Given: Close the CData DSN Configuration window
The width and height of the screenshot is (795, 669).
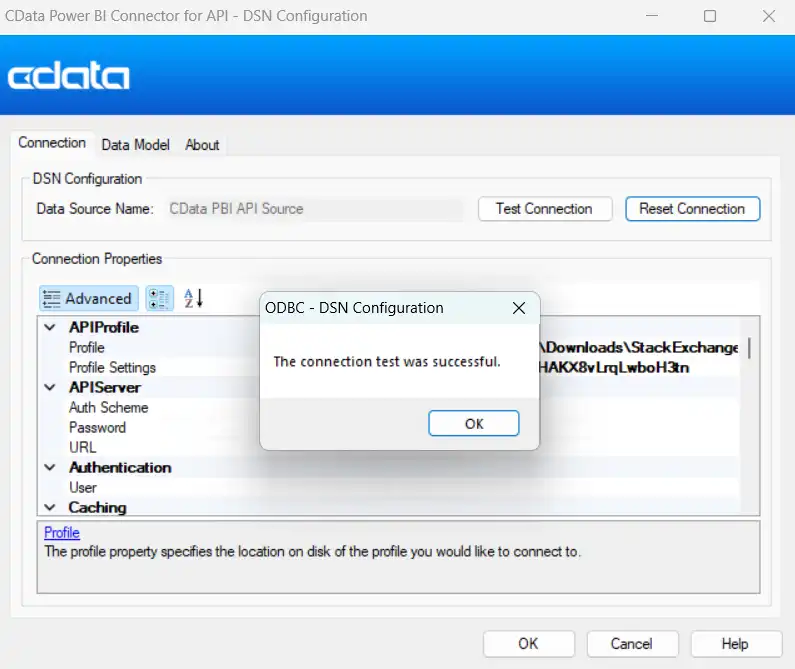Looking at the screenshot, I should (x=769, y=16).
